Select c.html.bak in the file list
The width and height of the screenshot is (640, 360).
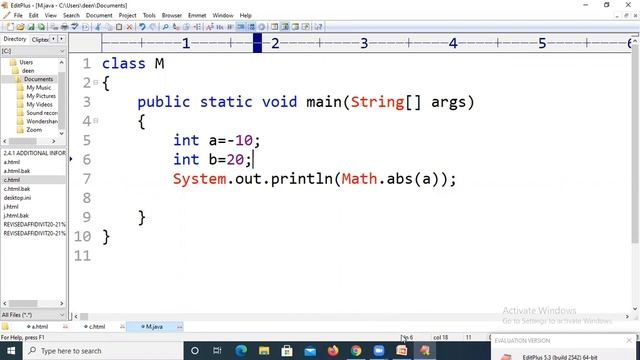[x=17, y=189]
